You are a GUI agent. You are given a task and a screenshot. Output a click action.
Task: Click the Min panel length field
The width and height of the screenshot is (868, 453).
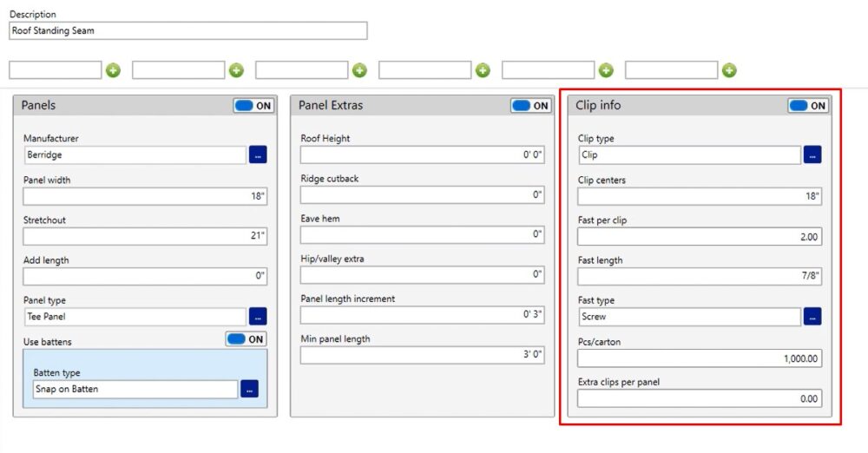coord(423,354)
